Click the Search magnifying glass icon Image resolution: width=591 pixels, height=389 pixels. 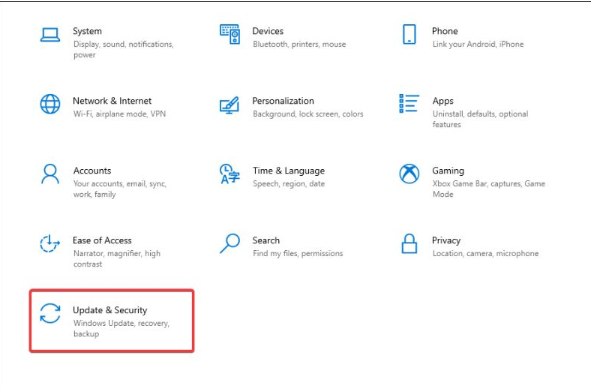(x=230, y=244)
